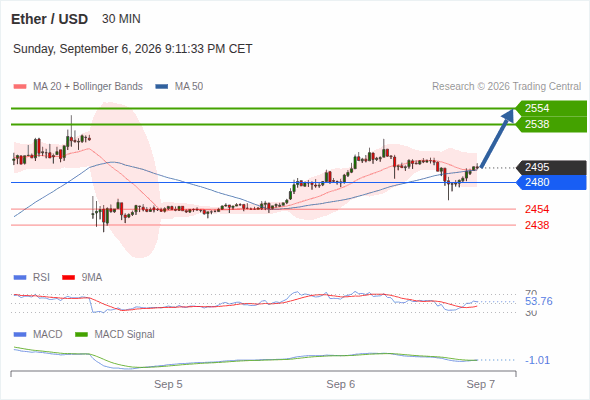Click the blue MA 50 legend swatch
The height and width of the screenshot is (400, 590).
[x=161, y=87]
